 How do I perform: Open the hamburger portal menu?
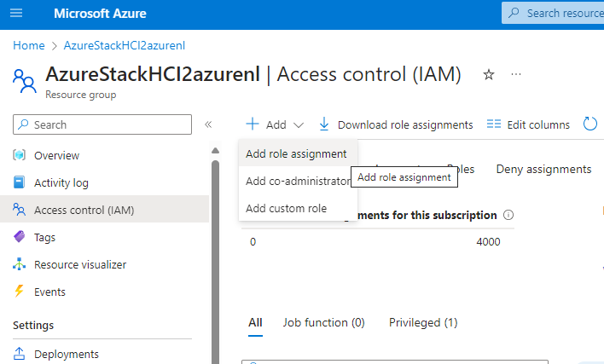point(18,14)
